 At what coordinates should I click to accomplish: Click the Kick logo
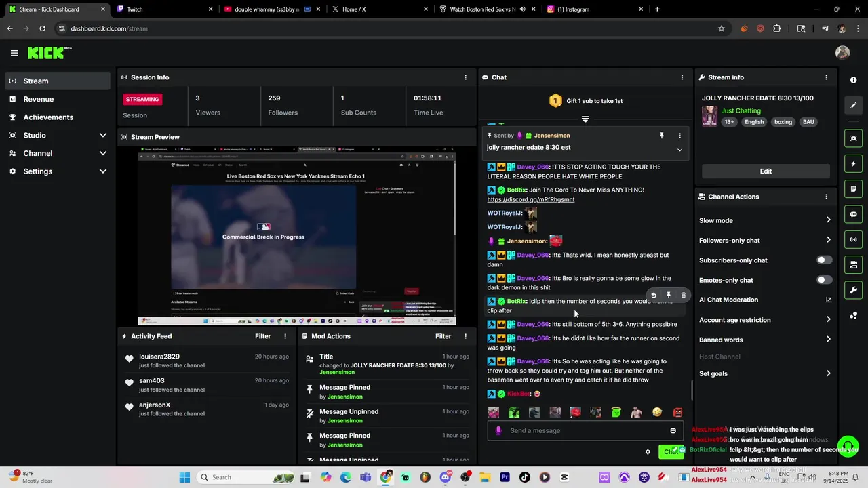click(50, 53)
